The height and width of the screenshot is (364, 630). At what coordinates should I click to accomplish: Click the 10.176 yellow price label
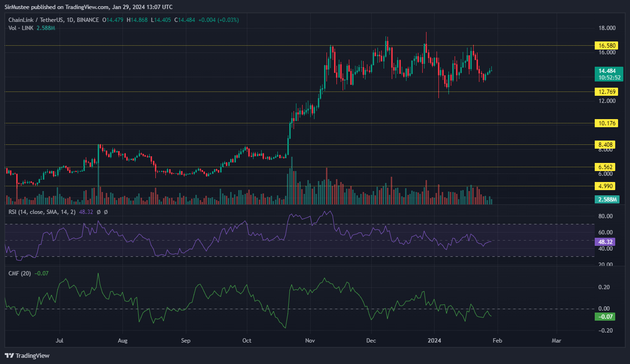604,123
